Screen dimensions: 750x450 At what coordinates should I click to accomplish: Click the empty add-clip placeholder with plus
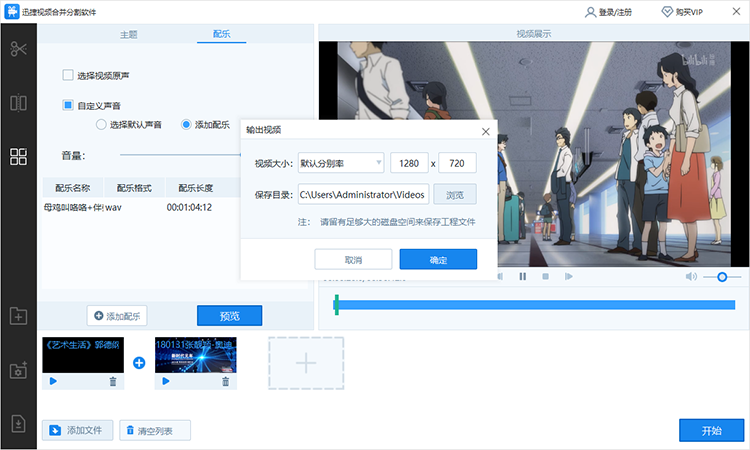point(306,363)
